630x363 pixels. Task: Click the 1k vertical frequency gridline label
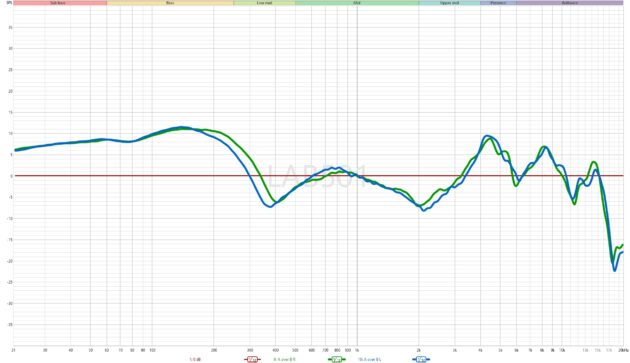tap(357, 351)
